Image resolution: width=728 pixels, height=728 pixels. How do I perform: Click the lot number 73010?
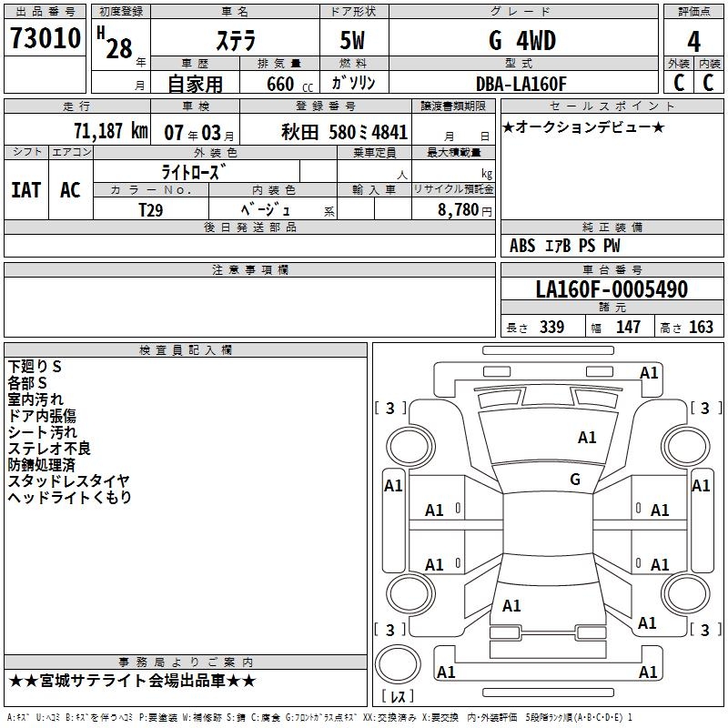click(x=45, y=38)
